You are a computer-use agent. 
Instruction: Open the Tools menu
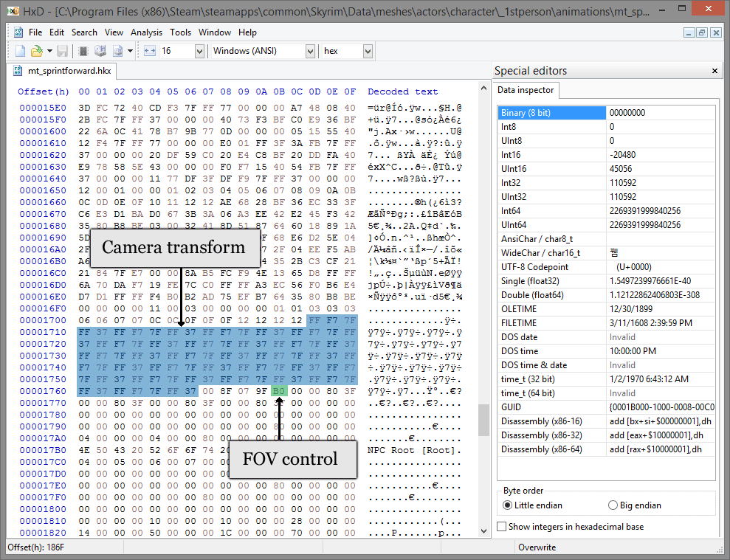180,32
